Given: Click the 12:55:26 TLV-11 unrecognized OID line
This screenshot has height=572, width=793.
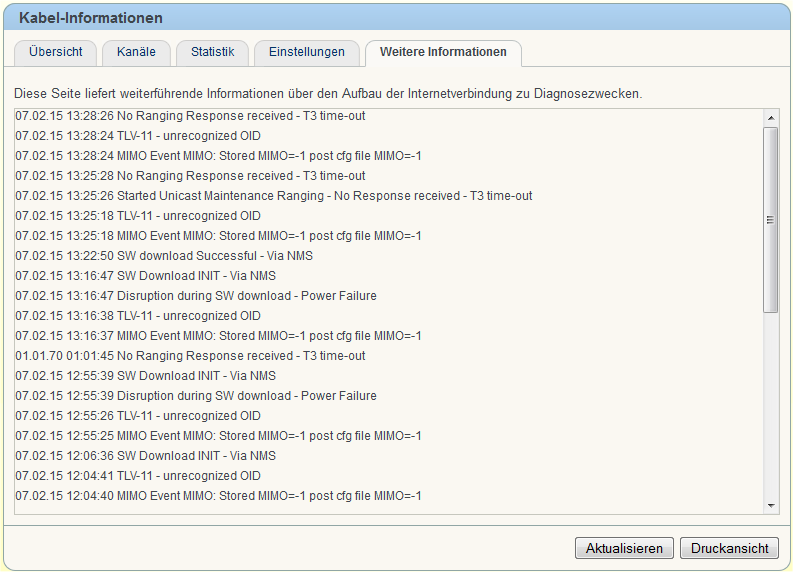Looking at the screenshot, I should (x=138, y=416).
